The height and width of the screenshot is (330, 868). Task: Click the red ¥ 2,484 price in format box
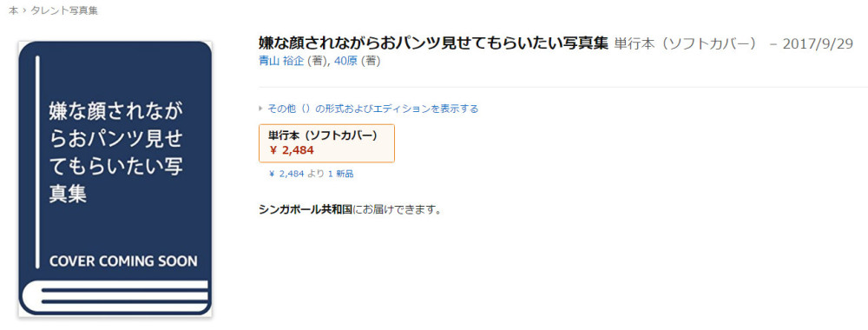coord(292,150)
